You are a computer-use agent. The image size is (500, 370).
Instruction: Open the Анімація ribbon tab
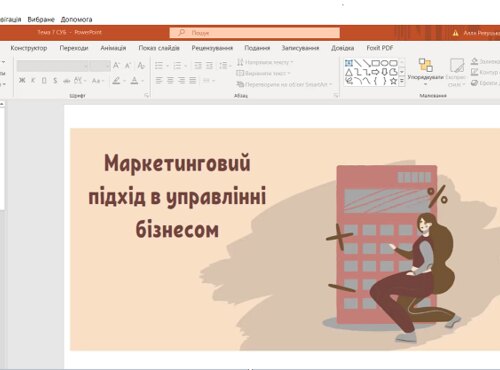click(113, 48)
